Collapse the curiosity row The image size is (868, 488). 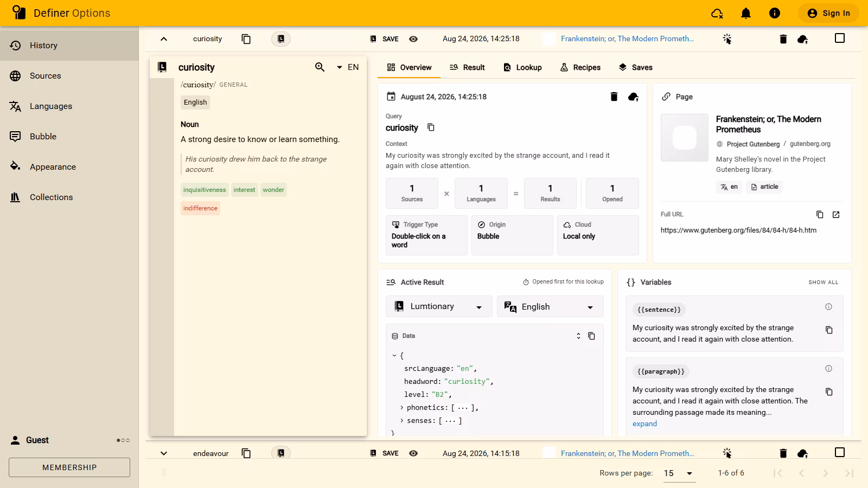164,39
